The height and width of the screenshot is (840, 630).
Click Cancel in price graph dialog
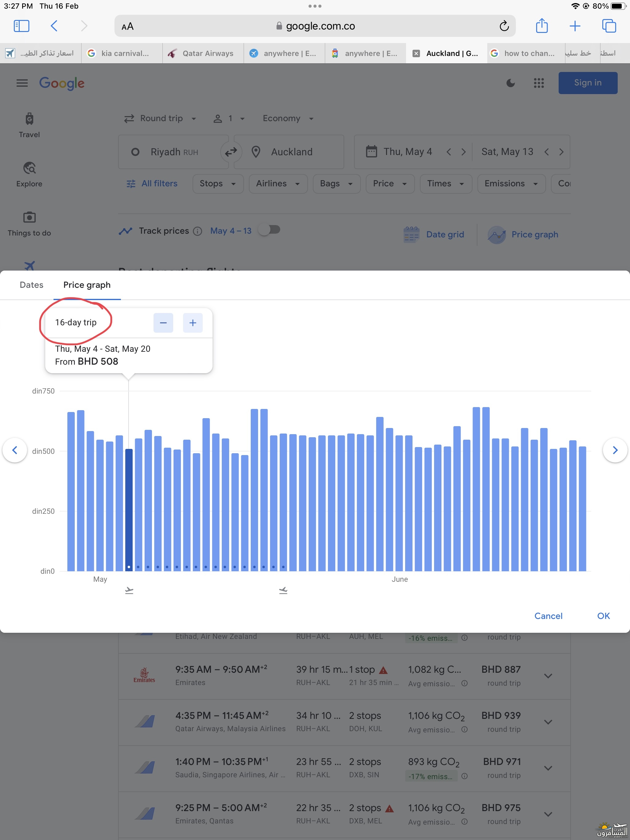[x=548, y=616]
